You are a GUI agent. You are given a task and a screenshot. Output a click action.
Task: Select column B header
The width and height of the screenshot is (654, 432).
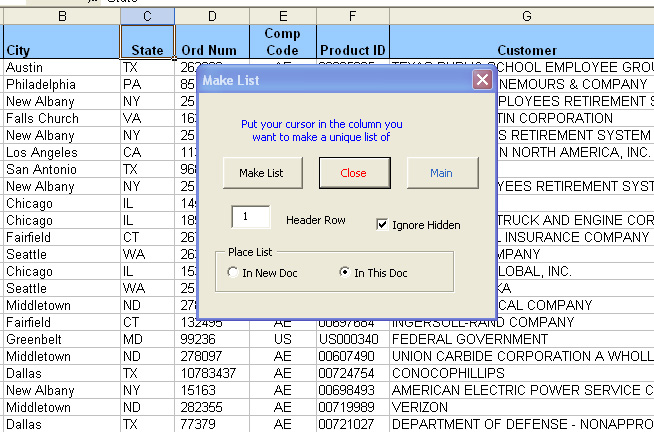(62, 16)
